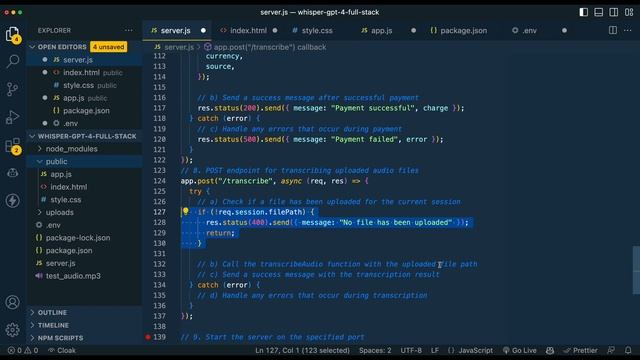Image resolution: width=640 pixels, height=360 pixels.
Task: Open the lightning bolt activity bar icon
Action: (13, 200)
